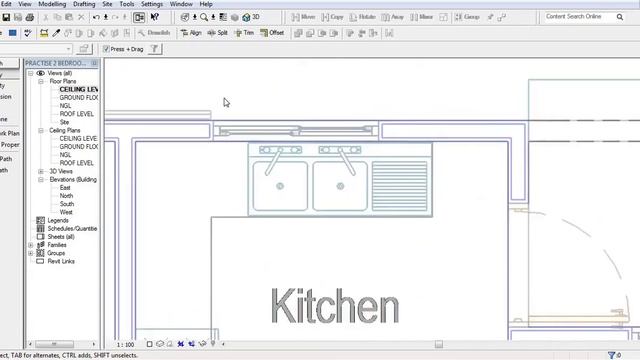Click the Filter Selection funnel button
The height and width of the screenshot is (360, 640).
coord(155,49)
